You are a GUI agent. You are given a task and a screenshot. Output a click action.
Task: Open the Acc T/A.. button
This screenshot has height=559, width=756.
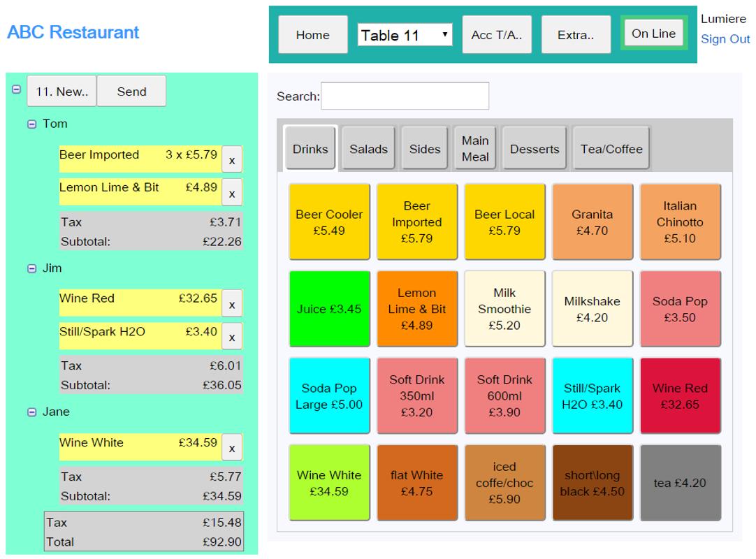tap(497, 35)
